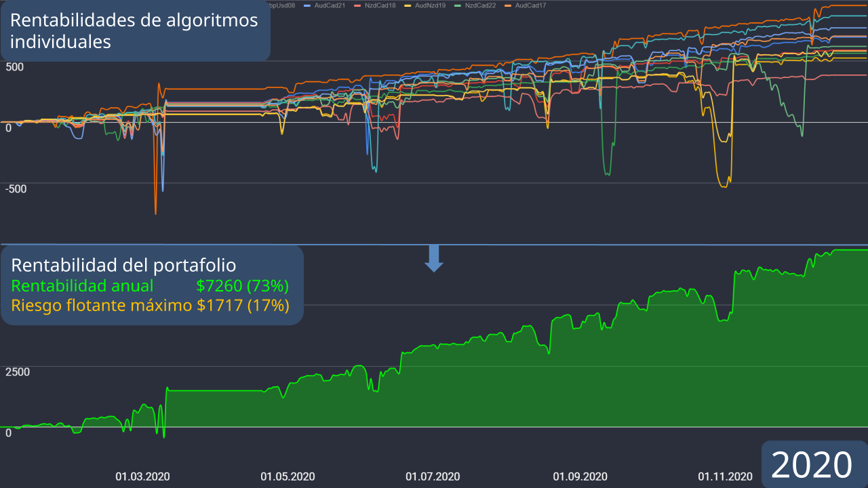The image size is (868, 488).
Task: Click the 'Rentabilidad anual' label
Action: click(82, 285)
